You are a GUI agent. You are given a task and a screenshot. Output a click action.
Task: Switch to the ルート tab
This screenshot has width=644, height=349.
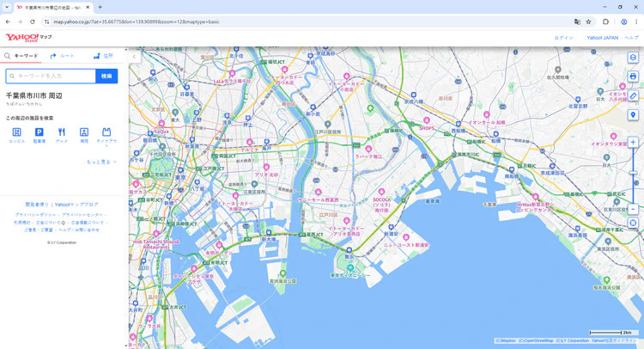63,55
